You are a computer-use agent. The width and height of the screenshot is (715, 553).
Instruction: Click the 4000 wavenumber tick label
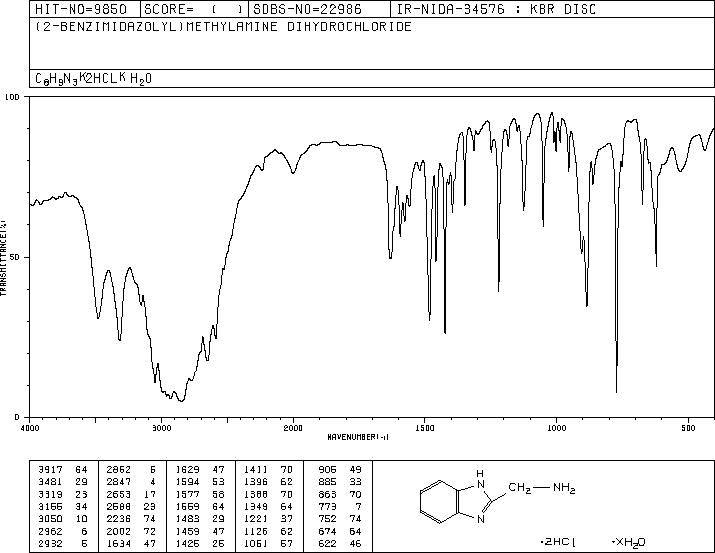coord(30,428)
